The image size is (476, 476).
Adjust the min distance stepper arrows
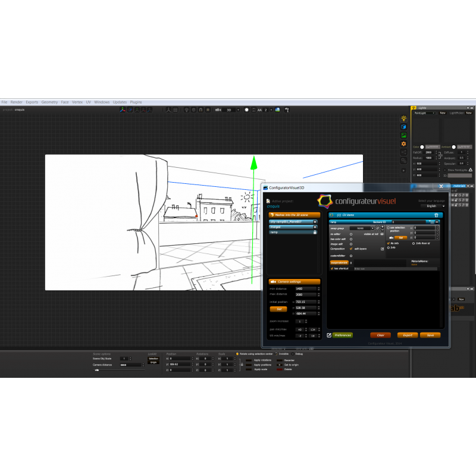(x=319, y=289)
